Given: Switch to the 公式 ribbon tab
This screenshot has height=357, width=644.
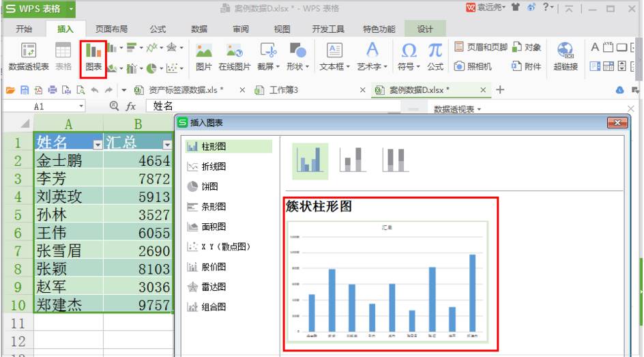Looking at the screenshot, I should [158, 29].
